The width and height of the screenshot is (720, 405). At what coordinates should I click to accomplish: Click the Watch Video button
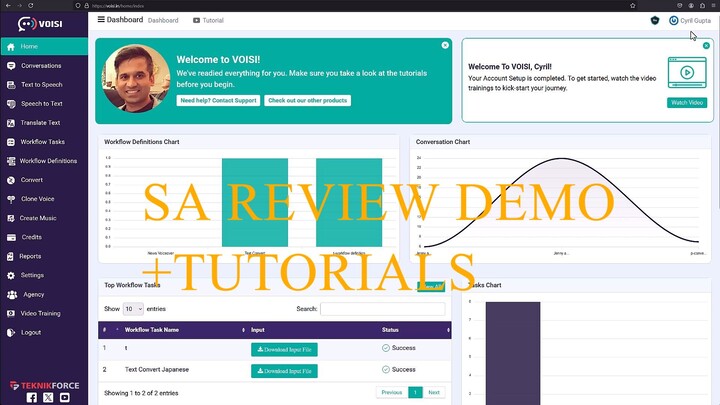[687, 102]
